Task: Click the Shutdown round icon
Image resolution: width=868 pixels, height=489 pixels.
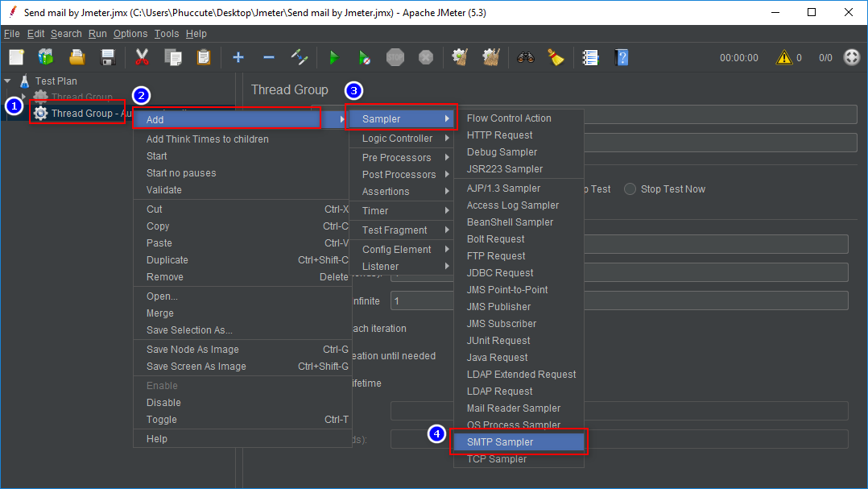Action: coord(426,57)
